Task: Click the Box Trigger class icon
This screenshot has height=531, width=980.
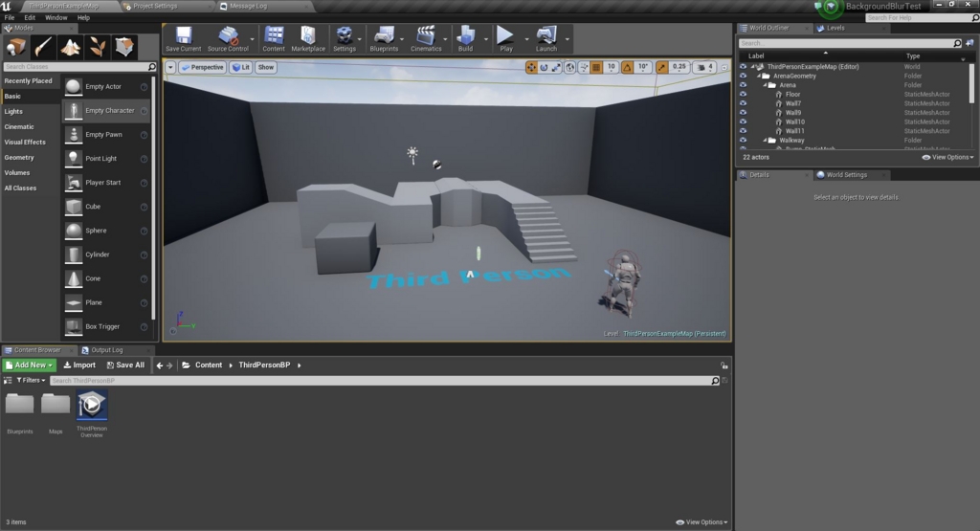Action: pos(73,326)
